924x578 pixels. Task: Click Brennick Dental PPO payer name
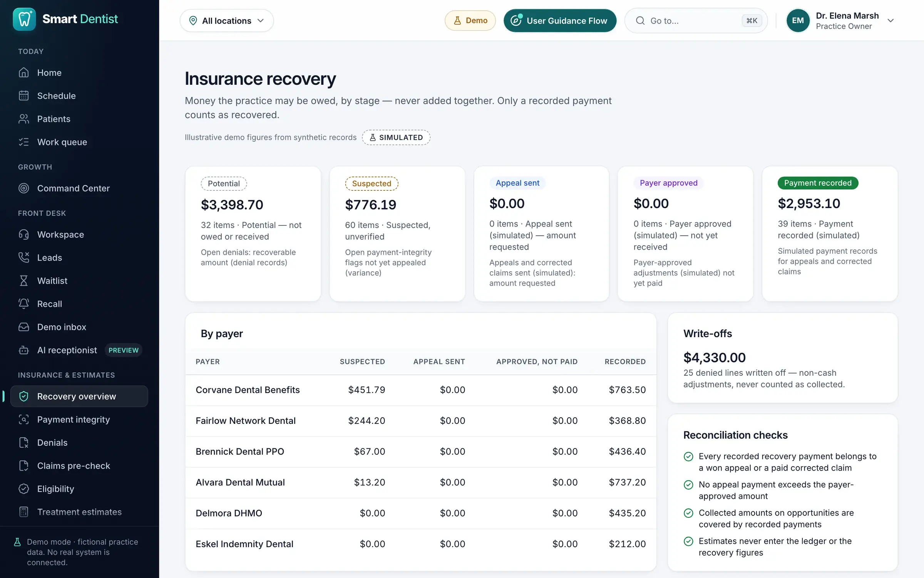point(240,451)
